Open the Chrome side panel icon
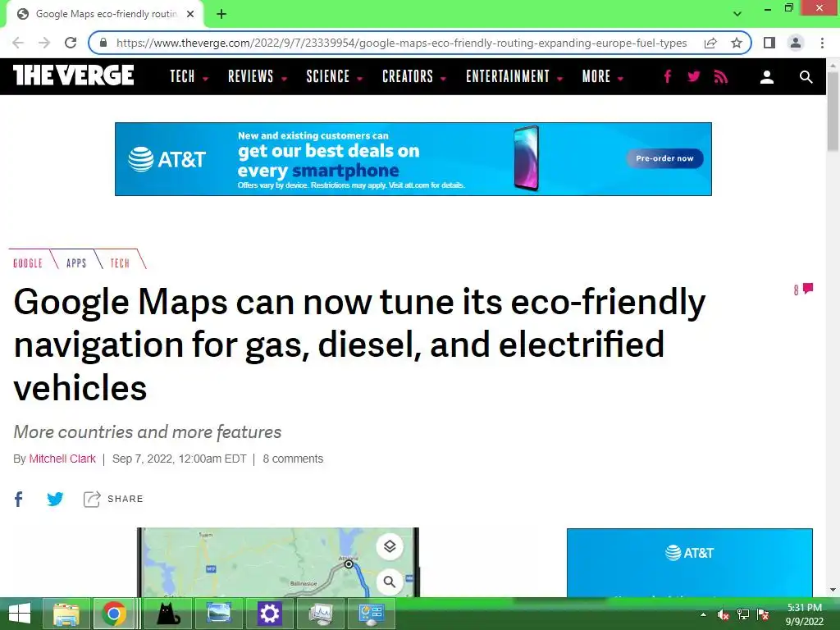 769,43
